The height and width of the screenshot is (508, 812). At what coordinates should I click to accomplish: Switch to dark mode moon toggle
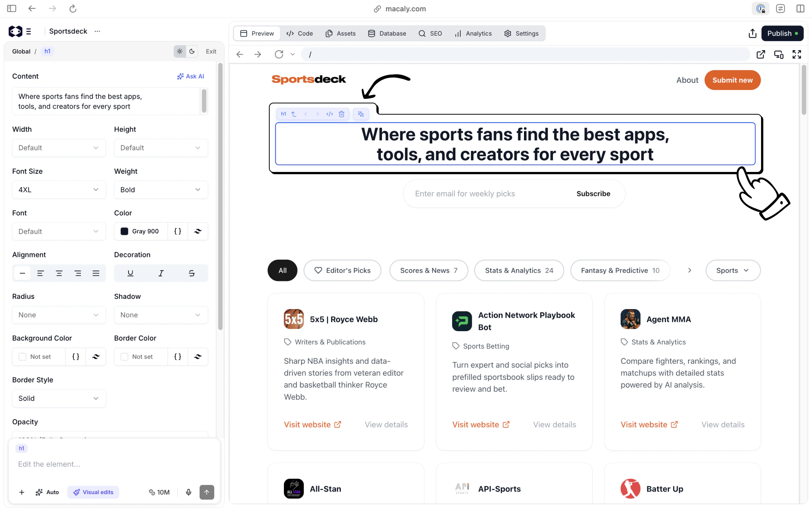[x=192, y=51]
